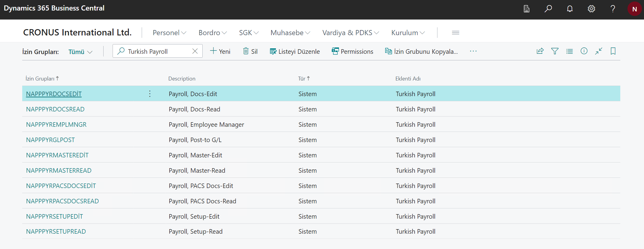The width and height of the screenshot is (644, 249).
Task: Open NAPPPYRPACSDOCSEDİT permission set
Action: [x=61, y=186]
